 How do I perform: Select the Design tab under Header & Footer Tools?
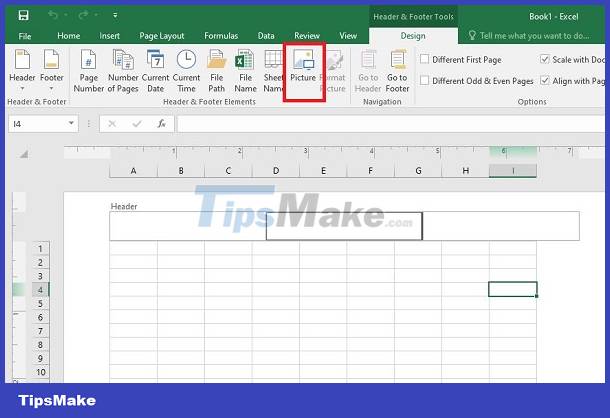pos(413,36)
